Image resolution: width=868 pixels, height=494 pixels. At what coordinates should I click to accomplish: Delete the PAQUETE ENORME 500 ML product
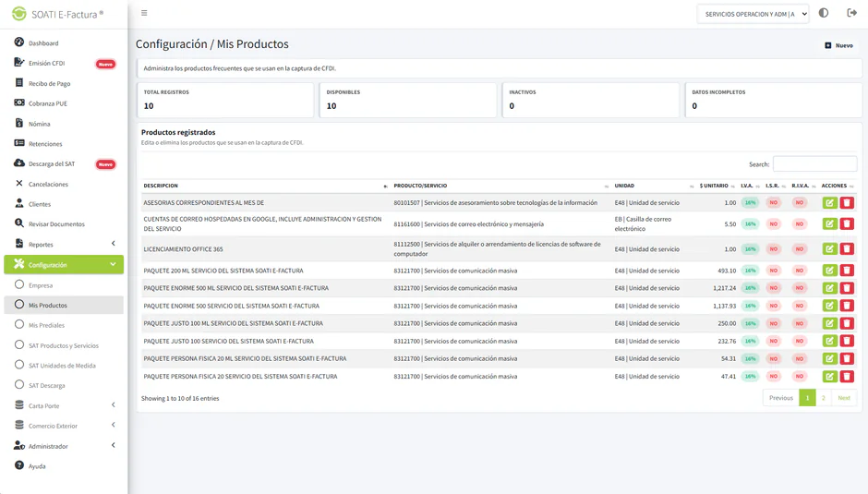tap(847, 288)
